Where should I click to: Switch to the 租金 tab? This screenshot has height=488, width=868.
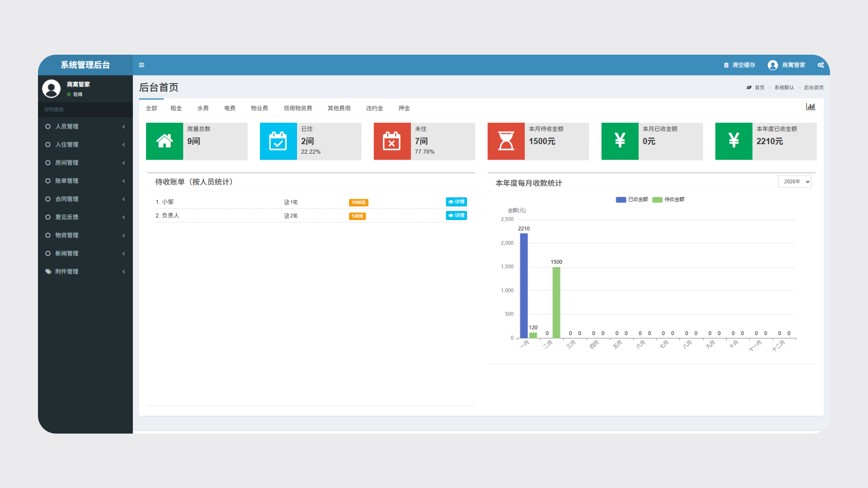tap(176, 108)
